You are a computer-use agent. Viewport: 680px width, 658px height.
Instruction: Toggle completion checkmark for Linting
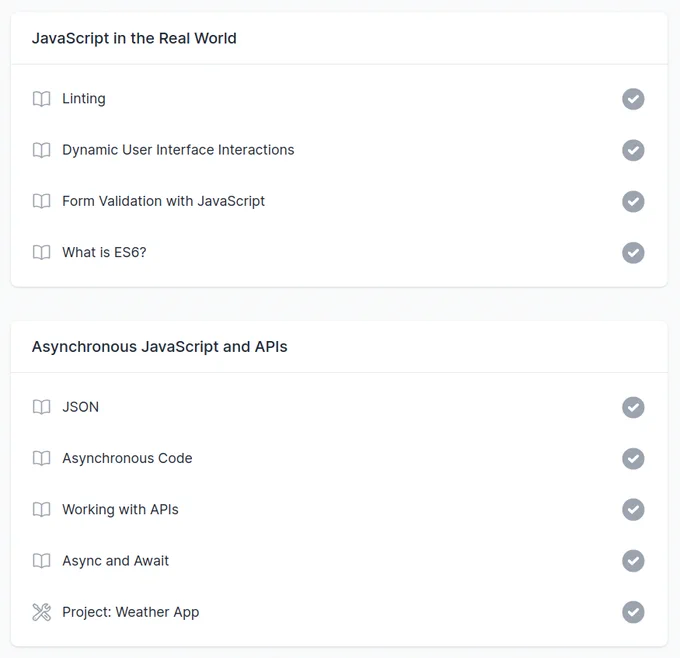[x=633, y=99]
